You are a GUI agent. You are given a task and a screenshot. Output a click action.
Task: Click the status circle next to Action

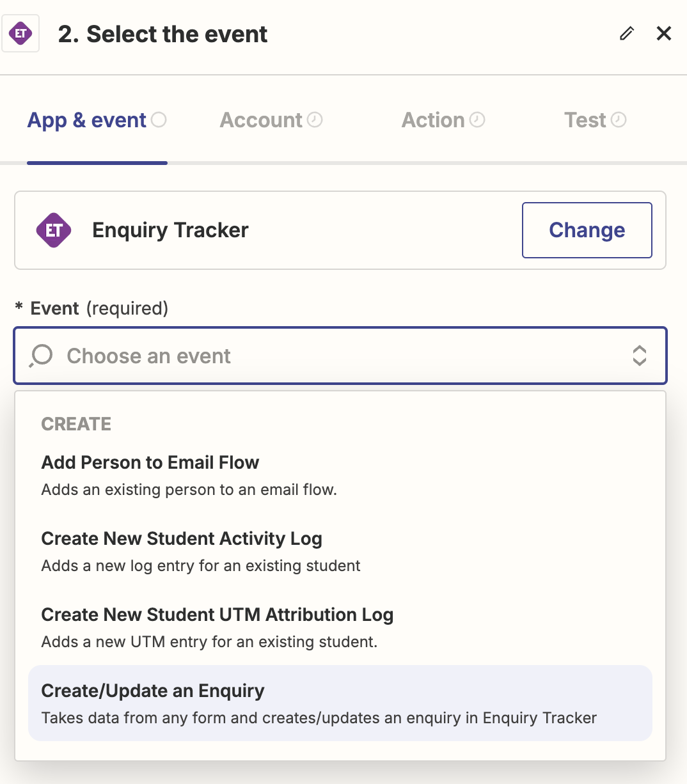coord(477,119)
